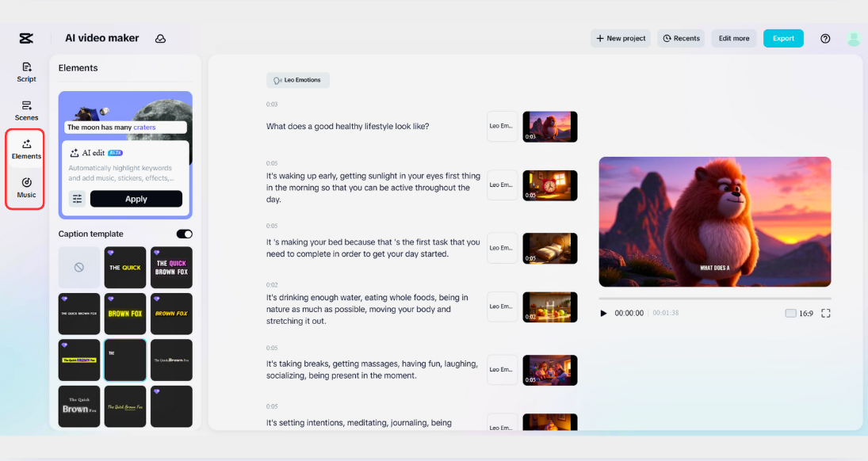The width and height of the screenshot is (868, 461).
Task: Open the user profile avatar
Action: pos(853,39)
